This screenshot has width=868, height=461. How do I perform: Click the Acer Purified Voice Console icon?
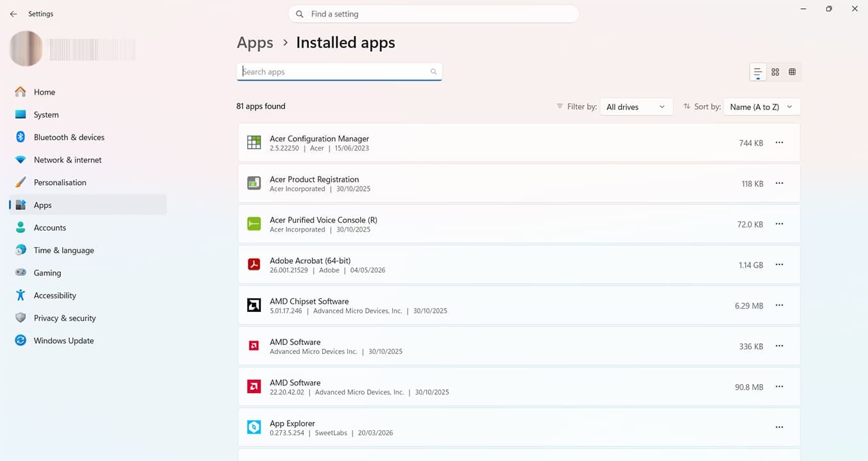tap(254, 224)
